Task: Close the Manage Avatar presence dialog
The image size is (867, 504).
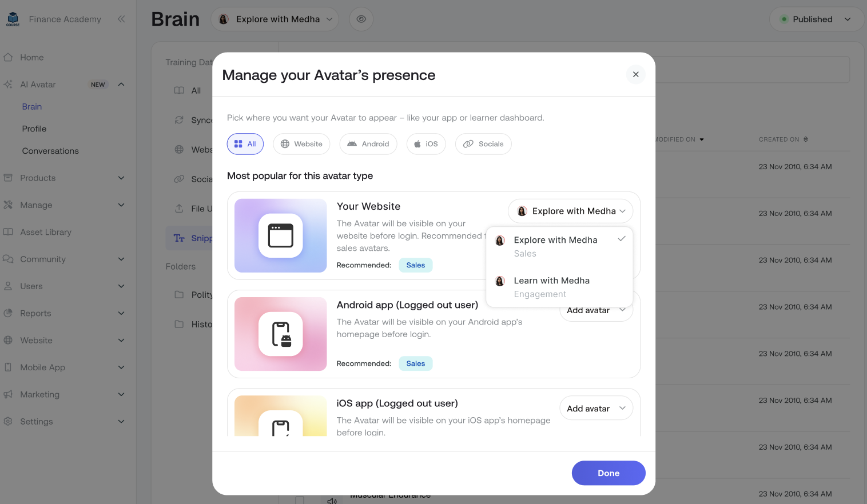Action: pos(635,74)
